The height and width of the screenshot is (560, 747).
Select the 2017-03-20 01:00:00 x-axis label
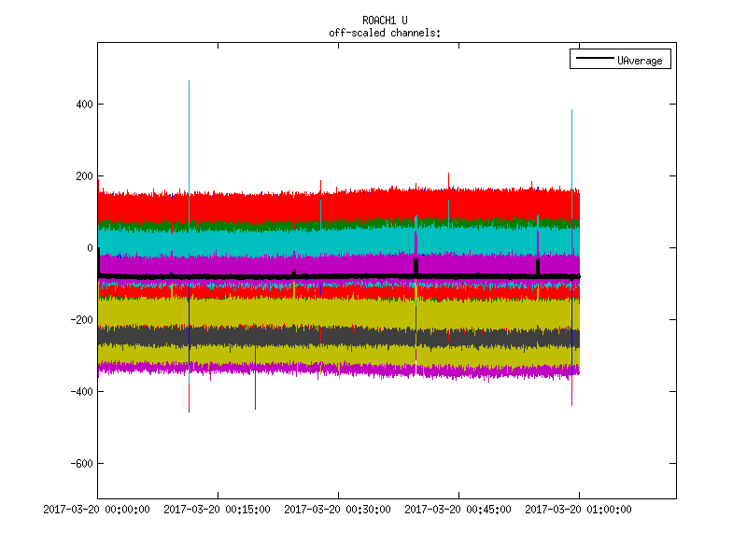point(578,510)
